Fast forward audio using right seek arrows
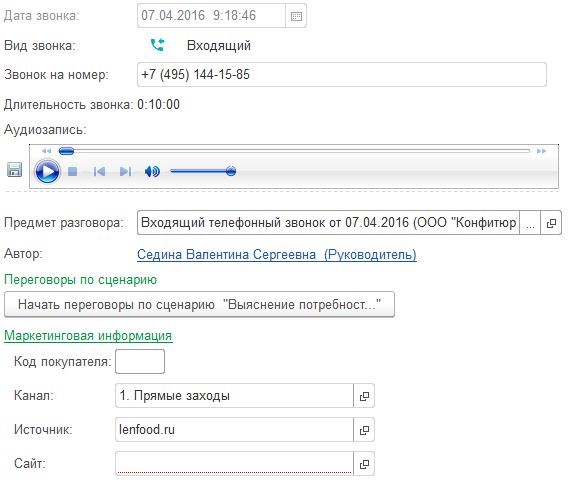Viewport: 572px width, 484px height. 541,151
